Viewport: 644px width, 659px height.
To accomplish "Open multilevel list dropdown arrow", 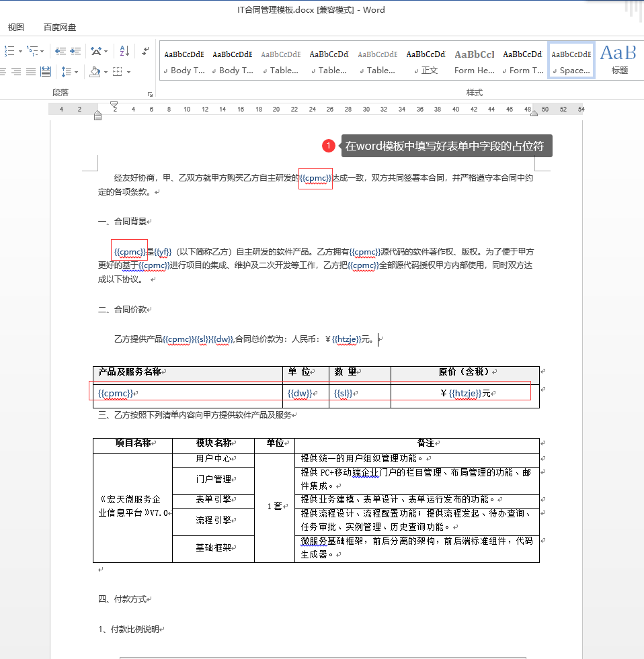I will [42, 51].
